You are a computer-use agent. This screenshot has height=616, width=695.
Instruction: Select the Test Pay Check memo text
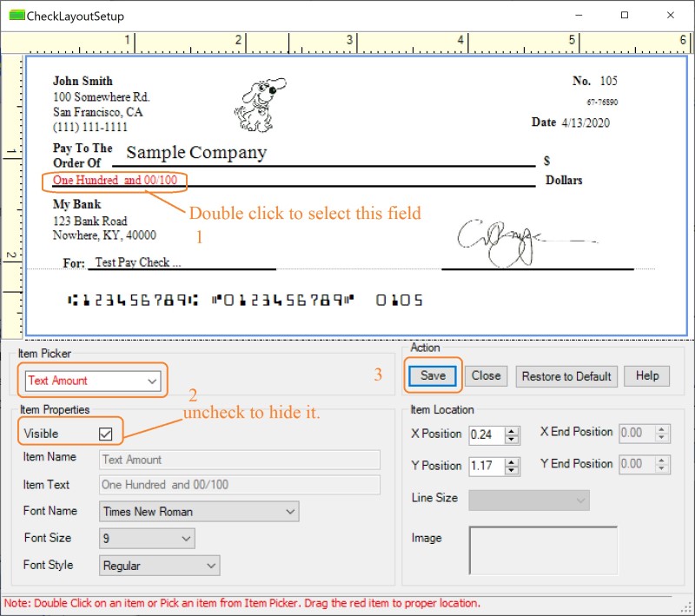pos(137,262)
